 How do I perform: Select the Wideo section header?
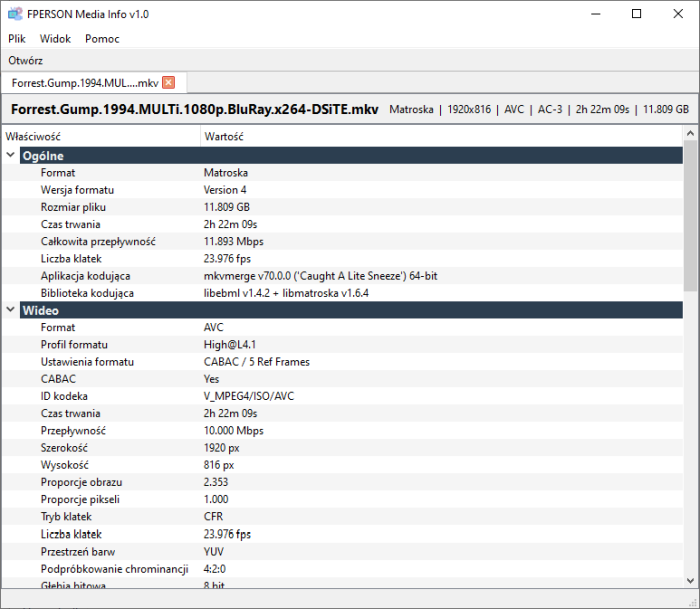[x=351, y=310]
